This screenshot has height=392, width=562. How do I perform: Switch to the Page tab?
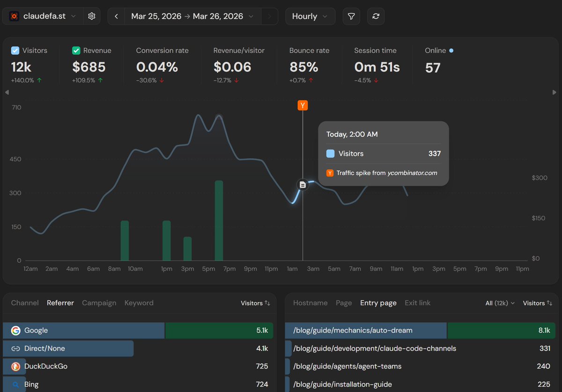click(344, 303)
